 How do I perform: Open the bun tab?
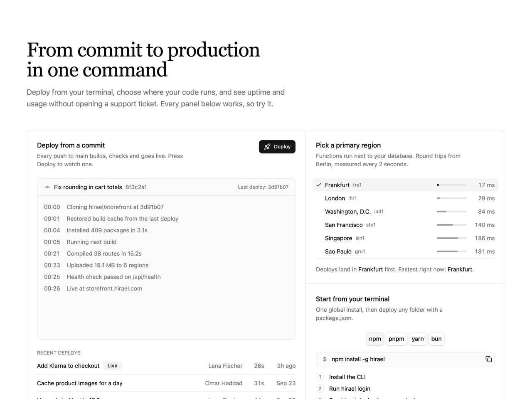pyautogui.click(x=436, y=339)
